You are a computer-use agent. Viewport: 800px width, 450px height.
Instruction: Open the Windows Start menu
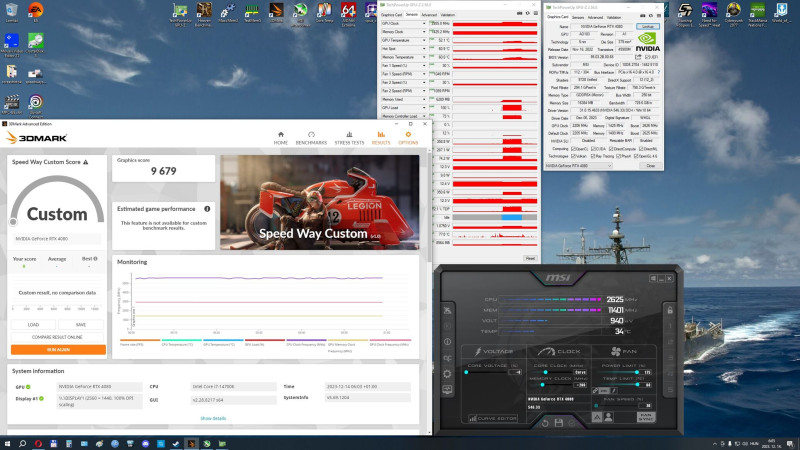tap(7, 443)
